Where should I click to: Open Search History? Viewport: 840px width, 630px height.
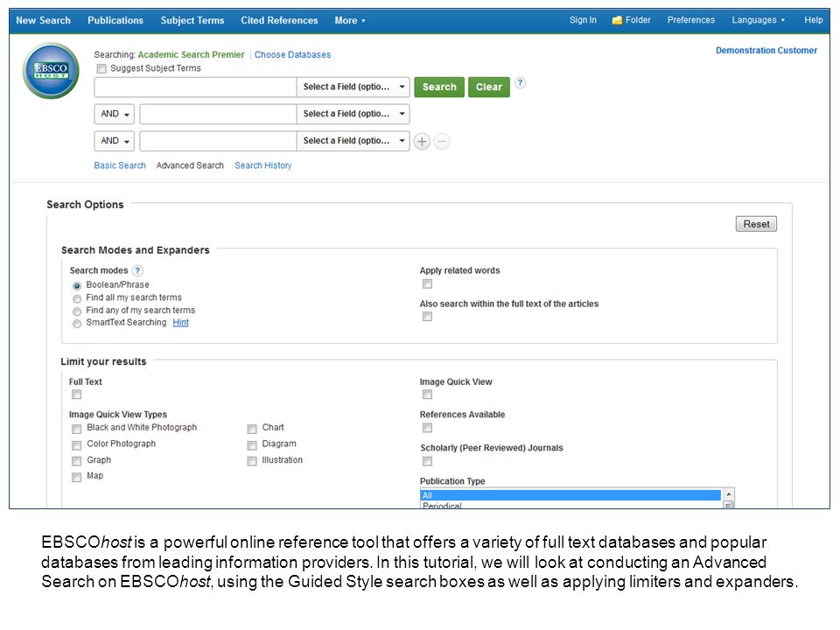coord(263,165)
